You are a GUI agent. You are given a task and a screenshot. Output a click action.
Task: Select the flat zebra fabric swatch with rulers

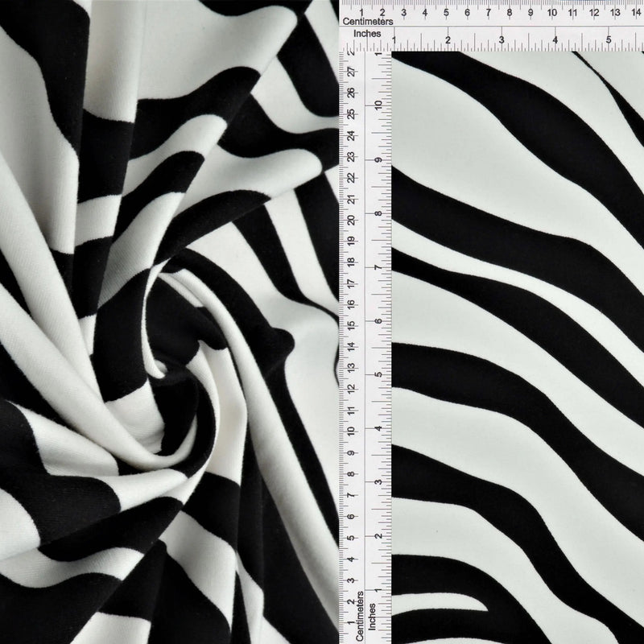(x=492, y=322)
